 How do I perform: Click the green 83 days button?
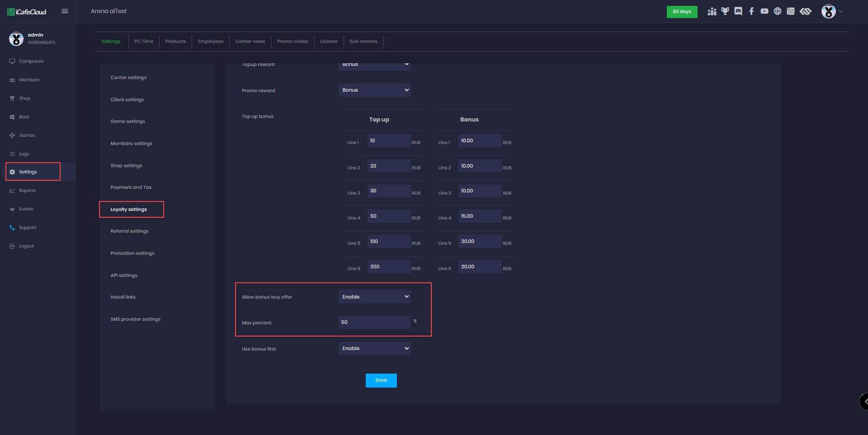(x=682, y=12)
